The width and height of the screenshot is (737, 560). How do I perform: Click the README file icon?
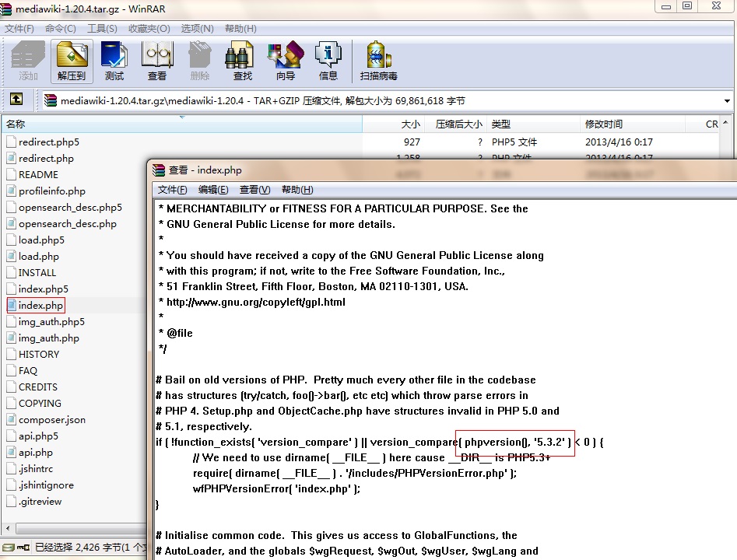click(11, 174)
